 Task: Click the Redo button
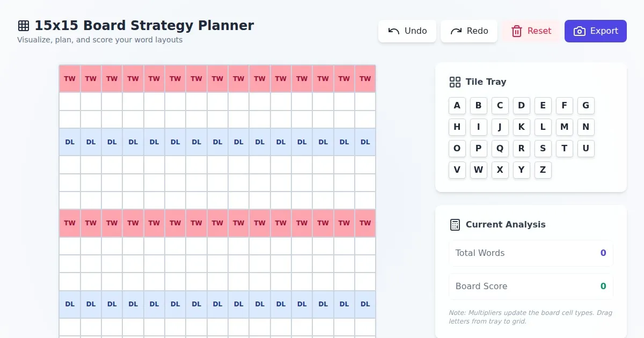(x=469, y=31)
